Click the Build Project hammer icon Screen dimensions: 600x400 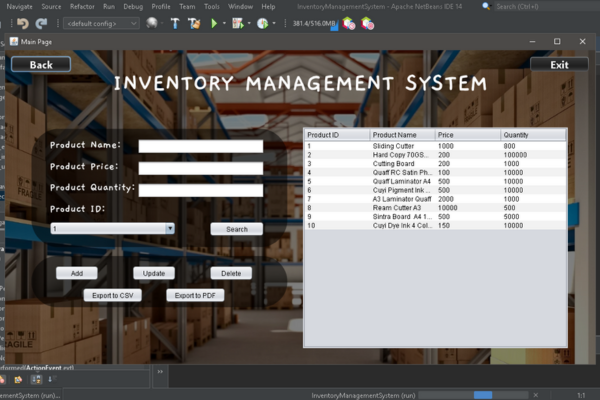(x=175, y=23)
